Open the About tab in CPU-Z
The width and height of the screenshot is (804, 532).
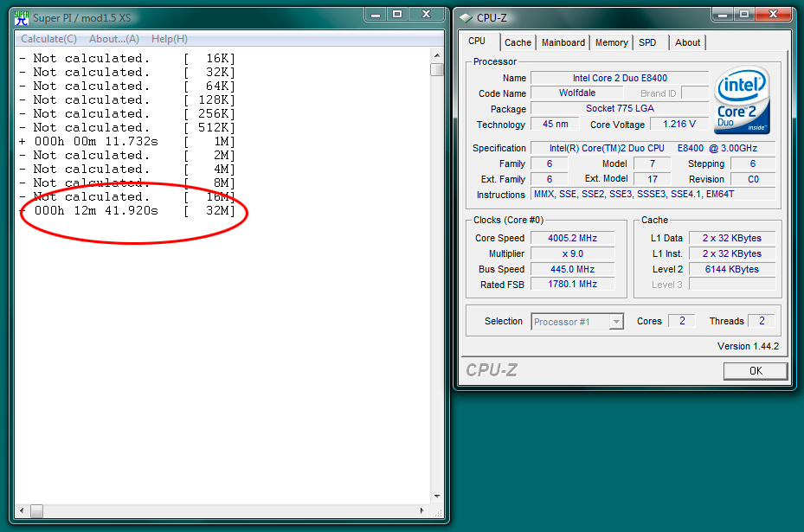pyautogui.click(x=688, y=42)
